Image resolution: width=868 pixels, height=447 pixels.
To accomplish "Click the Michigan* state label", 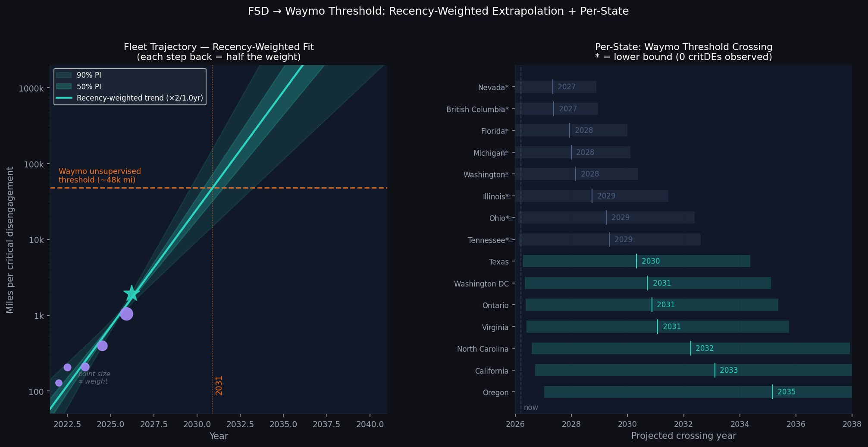I will (x=491, y=153).
